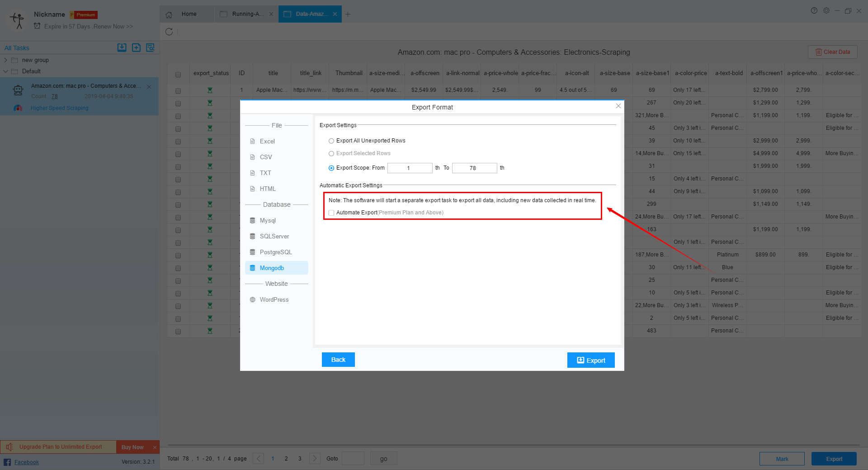Click the Facebook link
Screen dimensions: 868x470
(26, 462)
